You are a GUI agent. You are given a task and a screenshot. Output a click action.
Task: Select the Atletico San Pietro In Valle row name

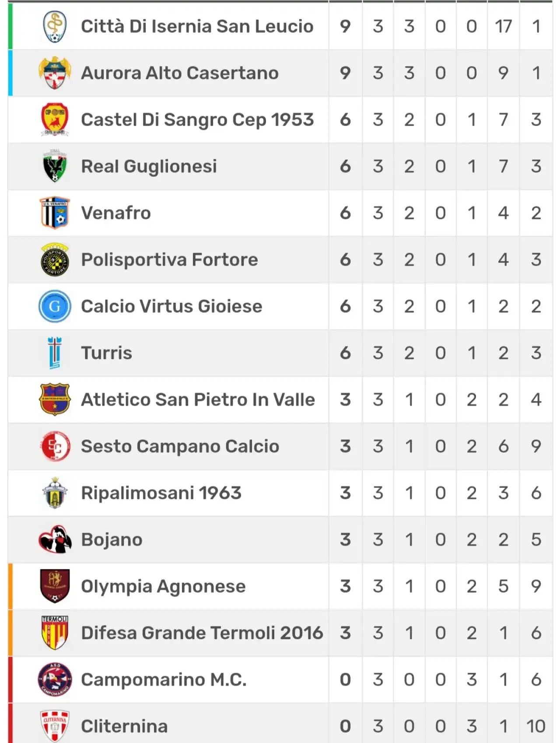(198, 400)
